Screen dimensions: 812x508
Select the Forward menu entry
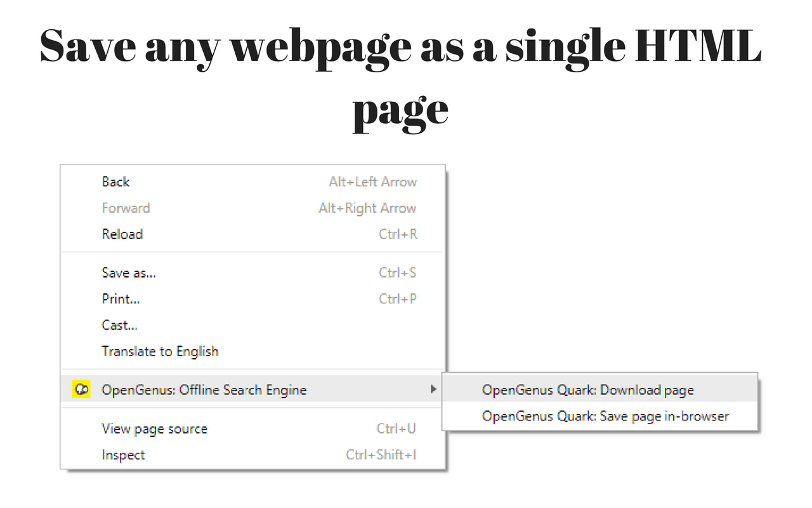[x=252, y=208]
